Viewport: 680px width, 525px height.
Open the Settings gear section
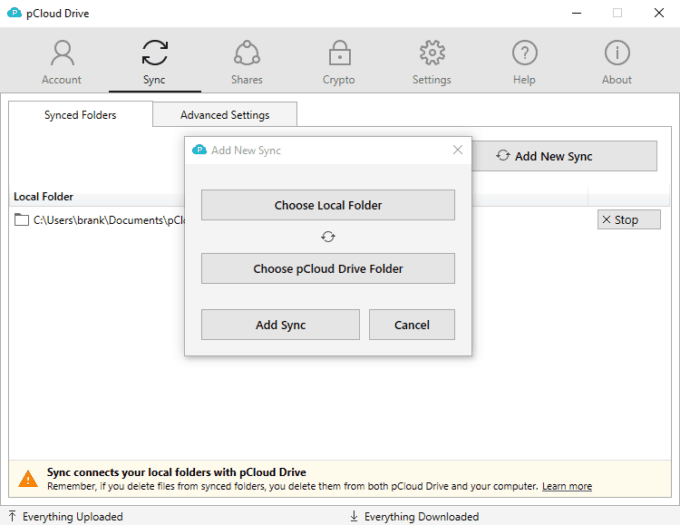[x=432, y=62]
